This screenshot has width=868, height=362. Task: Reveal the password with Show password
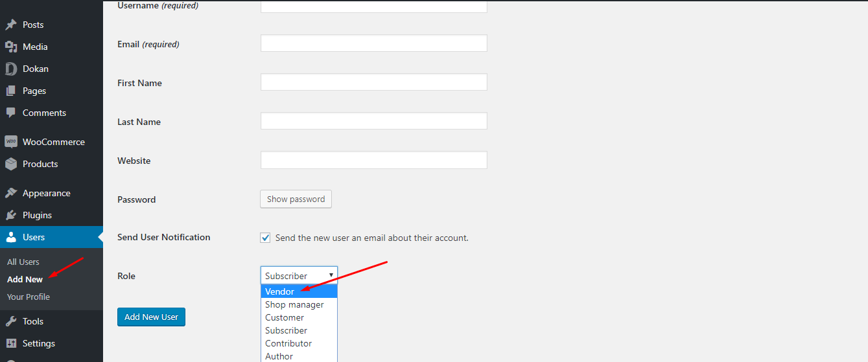(x=296, y=199)
